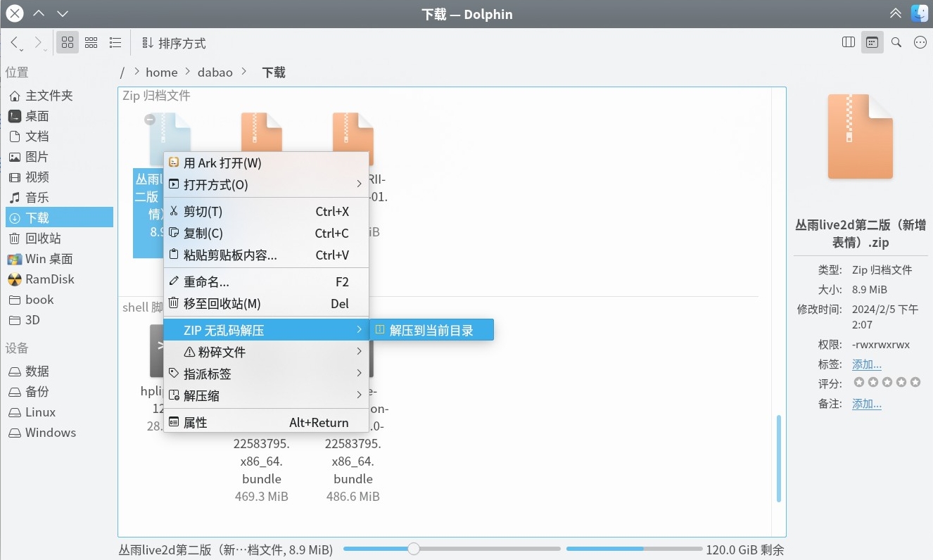Open 3D folder in Places sidebar
Image resolution: width=933 pixels, height=560 pixels.
[59, 320]
